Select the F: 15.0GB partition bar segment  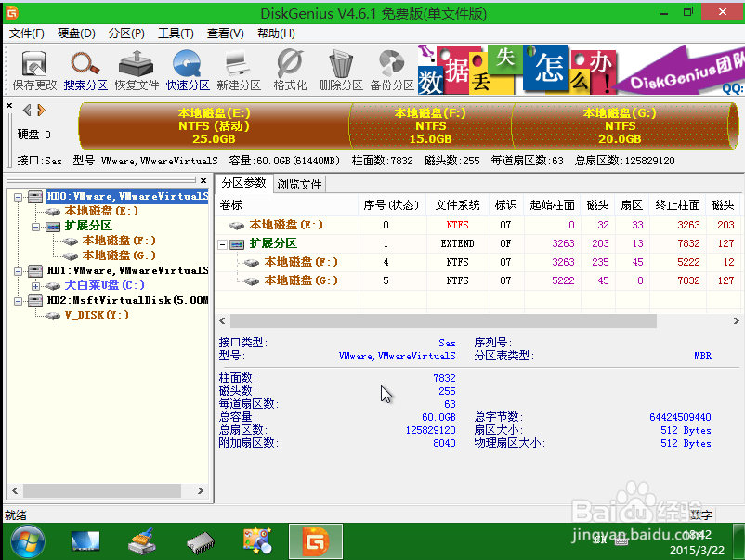click(430, 126)
